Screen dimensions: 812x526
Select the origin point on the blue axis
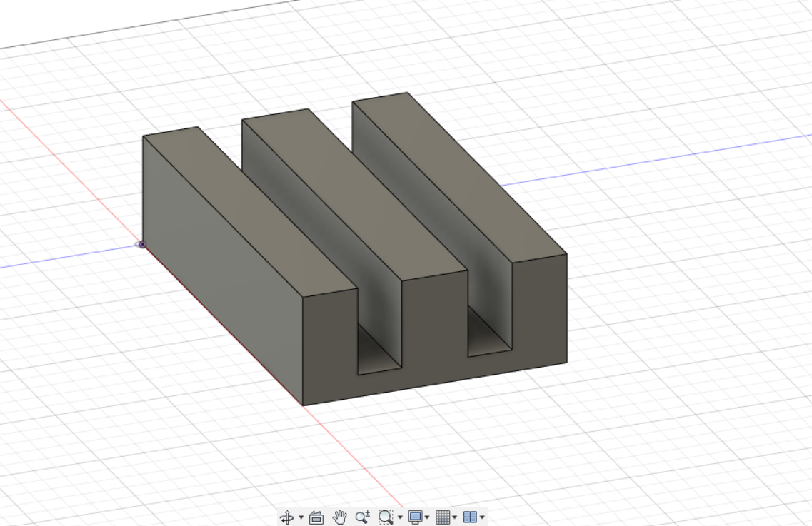point(142,245)
